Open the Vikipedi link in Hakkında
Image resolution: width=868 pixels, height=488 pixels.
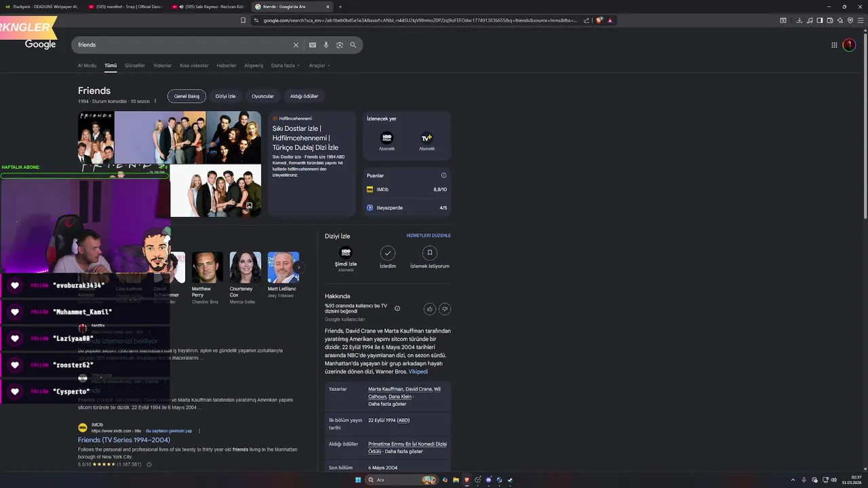pos(418,371)
